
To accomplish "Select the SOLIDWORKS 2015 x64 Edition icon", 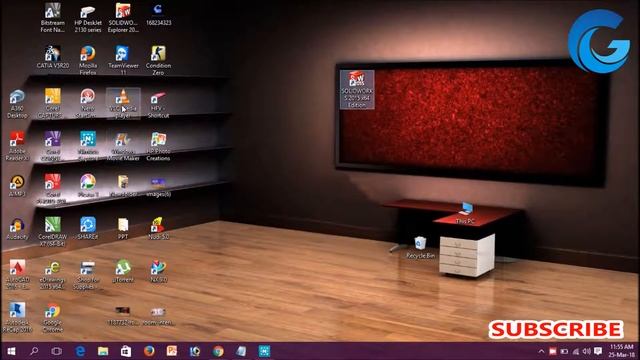I will click(357, 89).
